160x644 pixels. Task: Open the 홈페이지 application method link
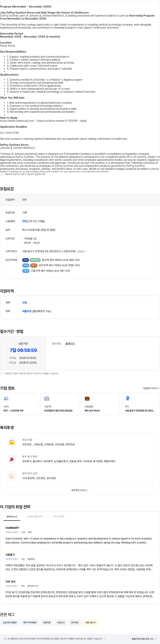coord(70,344)
